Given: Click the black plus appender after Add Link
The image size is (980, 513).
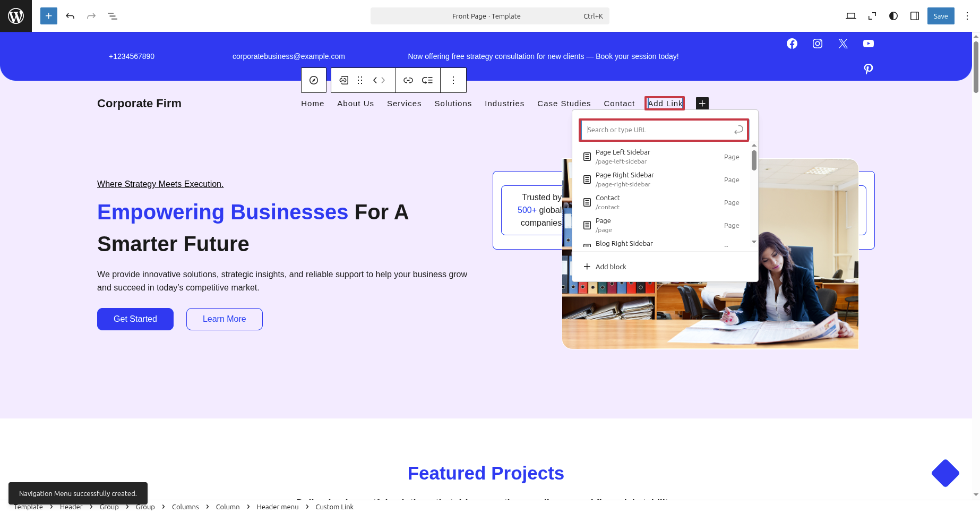Looking at the screenshot, I should point(702,104).
